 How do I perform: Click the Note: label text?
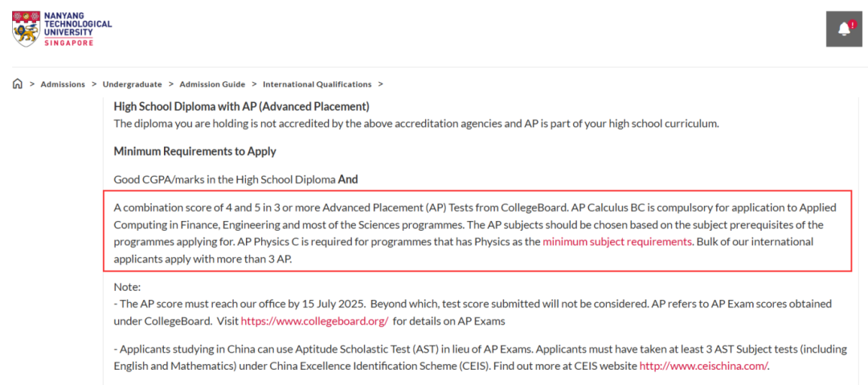click(x=127, y=287)
